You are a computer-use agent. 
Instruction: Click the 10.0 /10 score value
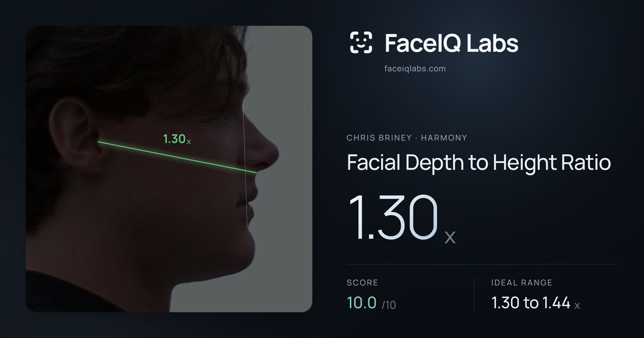point(371,303)
